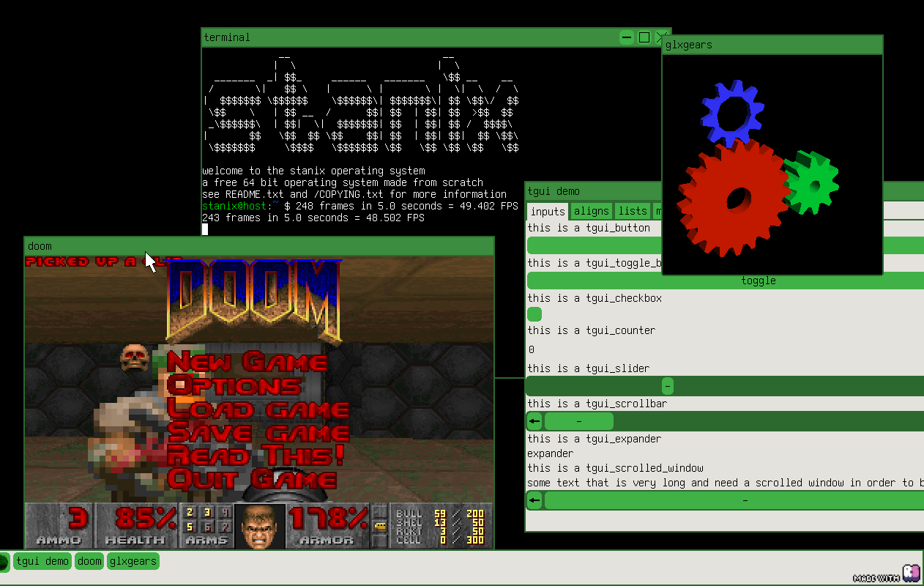Open tgui demo from the taskbar
The image size is (924, 586).
[42, 562]
